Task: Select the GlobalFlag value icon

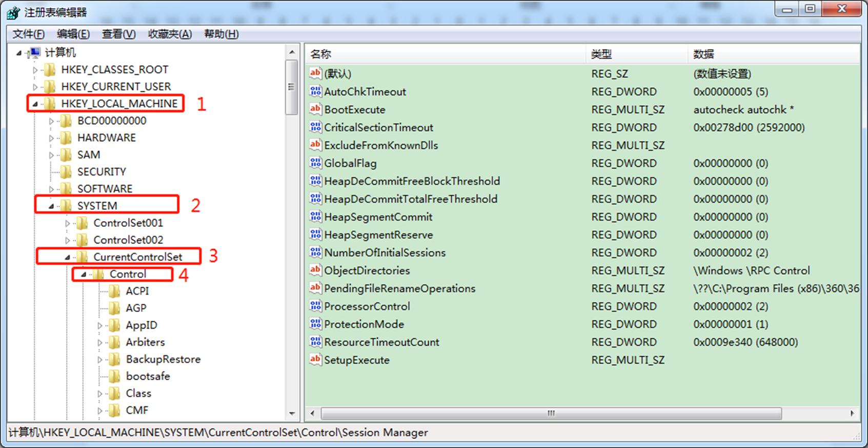Action: point(315,163)
